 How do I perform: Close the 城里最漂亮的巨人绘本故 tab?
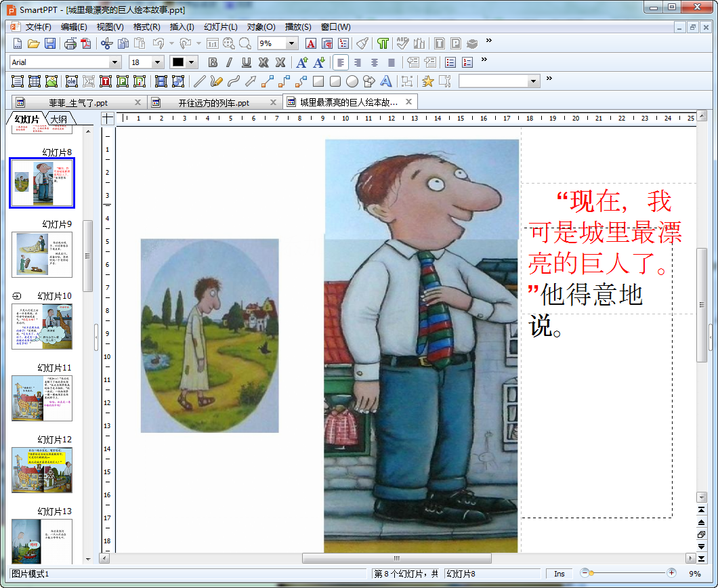409,102
